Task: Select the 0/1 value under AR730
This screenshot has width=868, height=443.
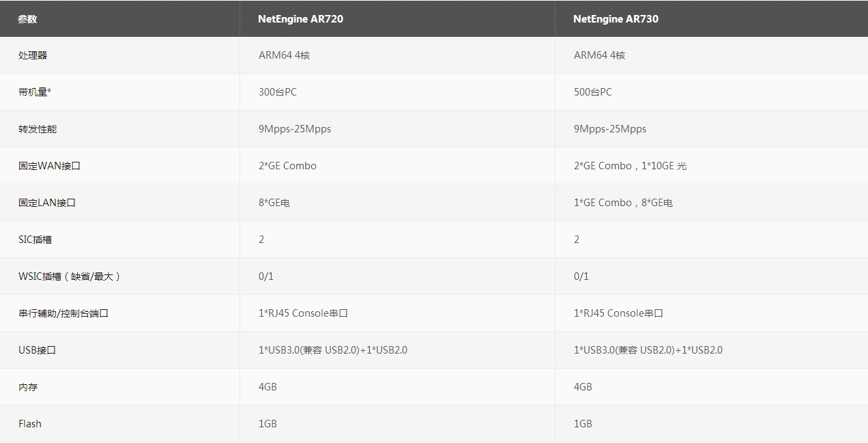Action: pyautogui.click(x=581, y=276)
